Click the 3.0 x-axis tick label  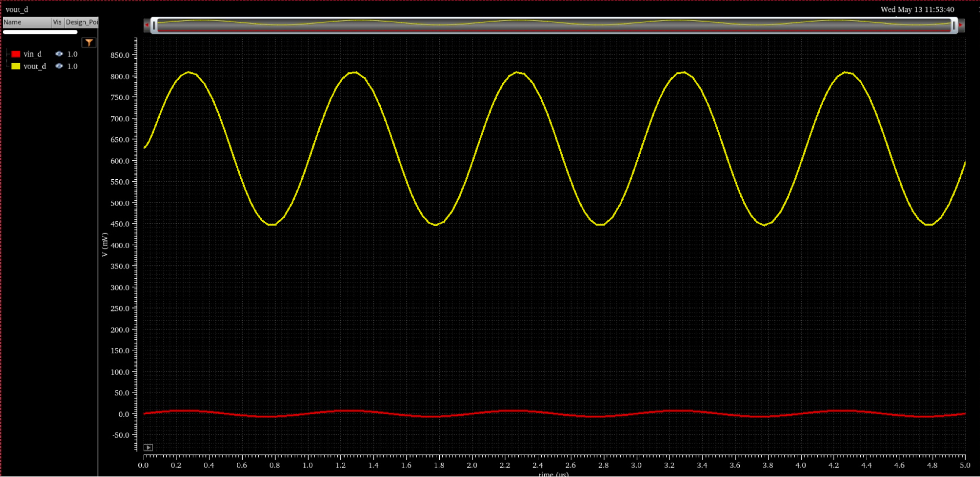click(x=636, y=465)
